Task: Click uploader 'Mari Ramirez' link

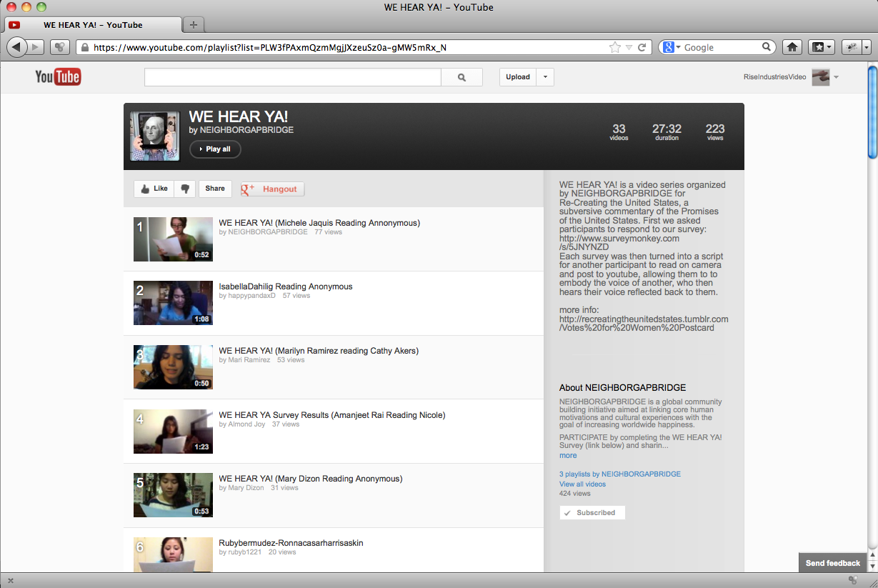Action: coord(249,360)
